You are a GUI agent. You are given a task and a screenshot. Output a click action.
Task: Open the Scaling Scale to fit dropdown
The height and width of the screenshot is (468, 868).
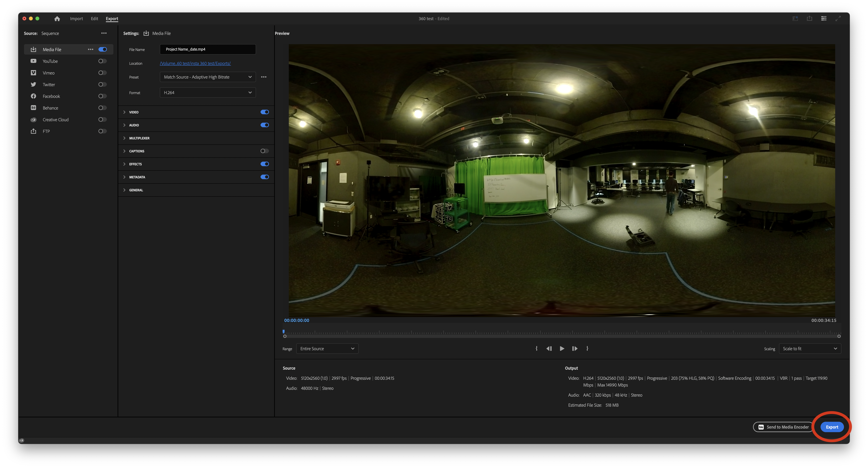click(810, 348)
